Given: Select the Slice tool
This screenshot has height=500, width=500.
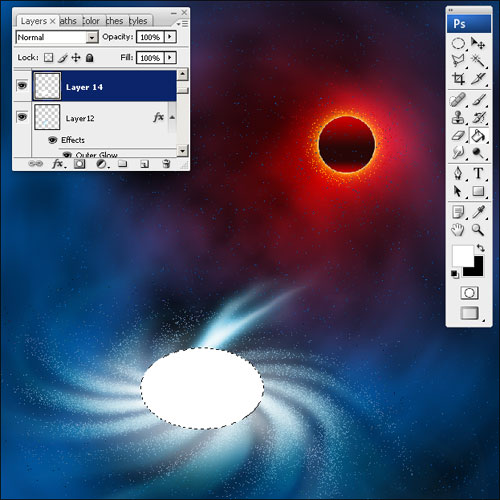Looking at the screenshot, I should point(478,79).
